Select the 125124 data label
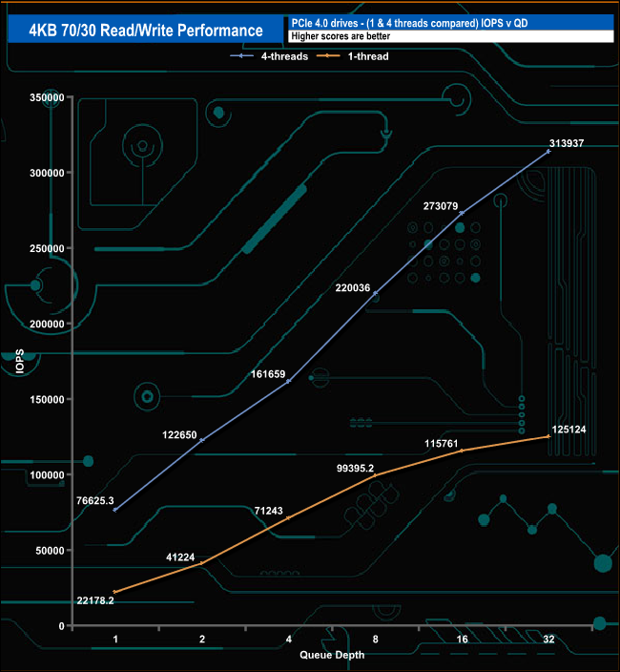Screen dimensions: 620x672 tap(568, 430)
